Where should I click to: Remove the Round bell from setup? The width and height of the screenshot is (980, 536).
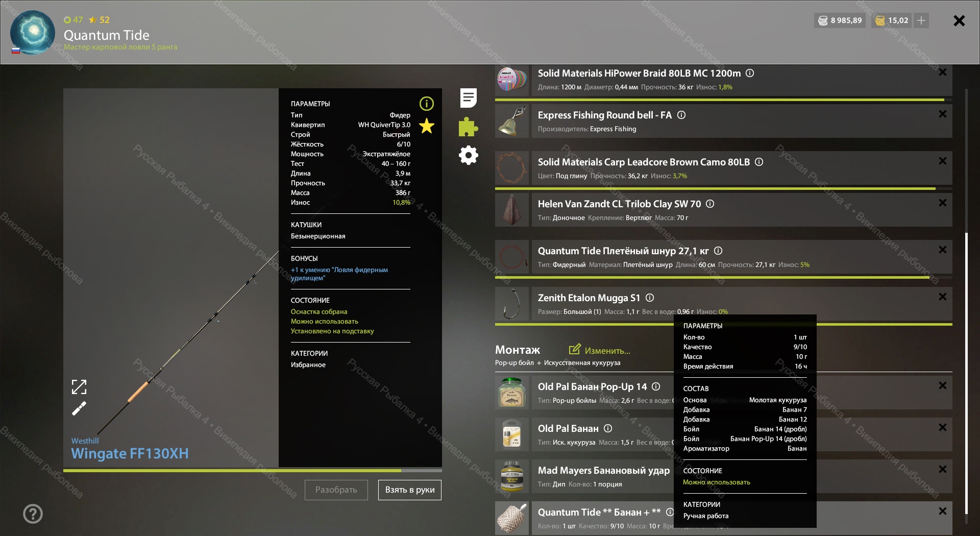pyautogui.click(x=943, y=114)
